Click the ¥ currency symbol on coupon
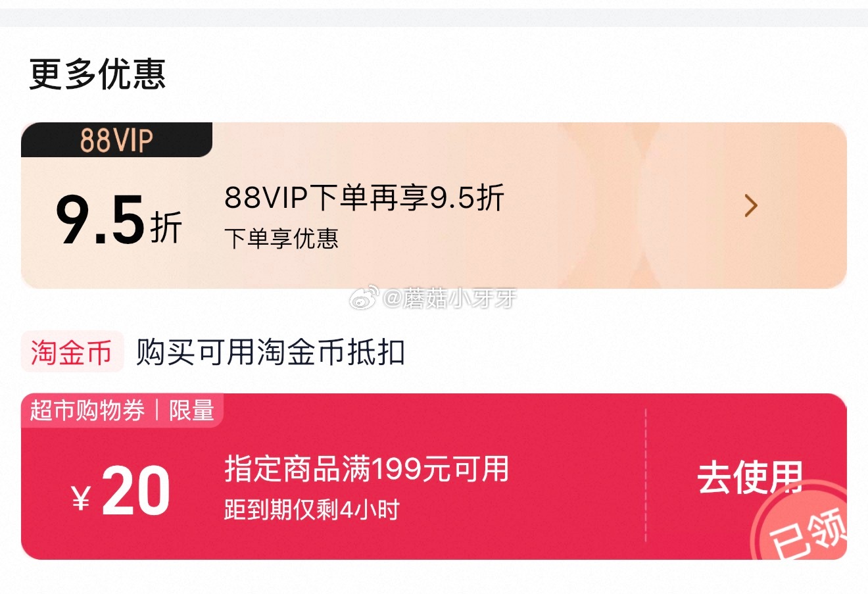Screen dimensions: 868x594 tap(81, 499)
